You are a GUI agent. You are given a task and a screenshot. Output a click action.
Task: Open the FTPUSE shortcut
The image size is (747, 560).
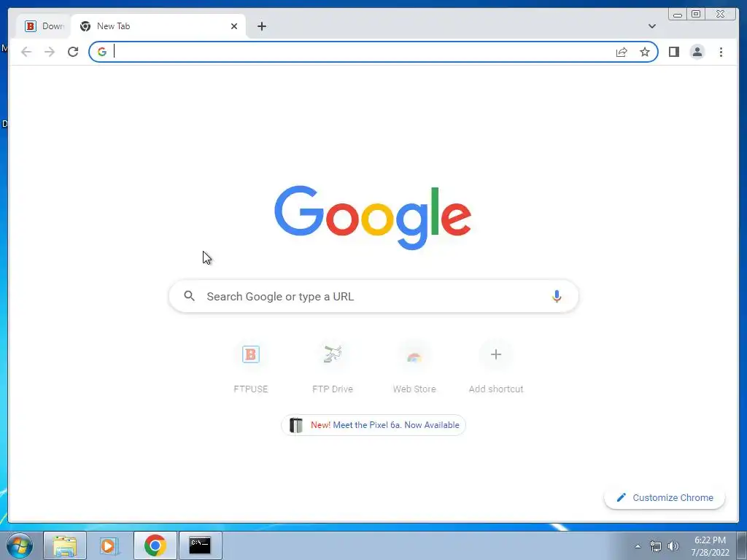click(251, 367)
